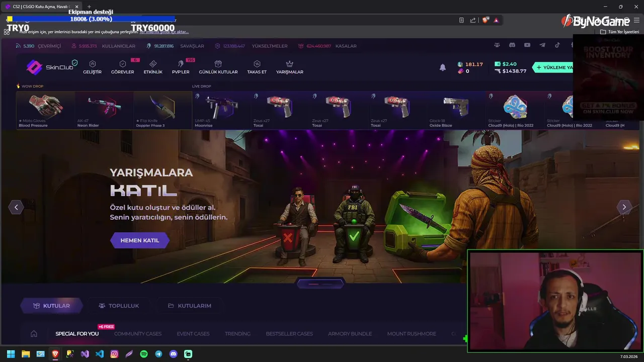
Task: Click the home icon in case categories
Action: pyautogui.click(x=34, y=334)
